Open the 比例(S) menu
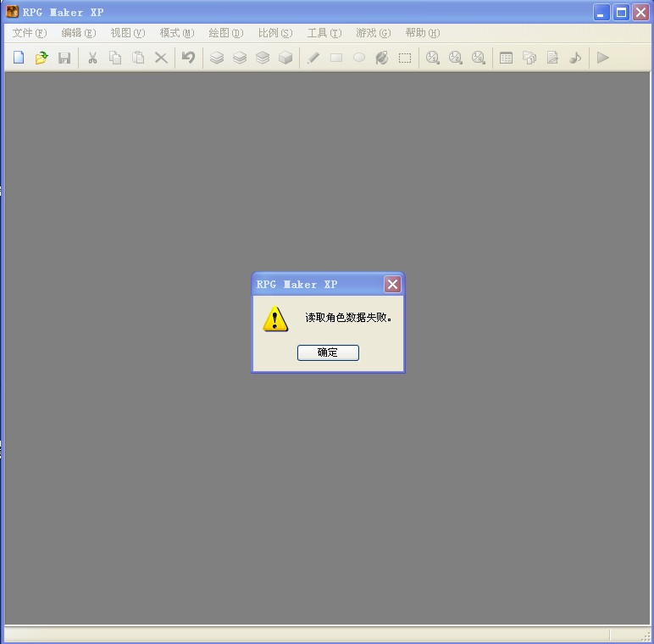This screenshot has height=644, width=654. point(275,33)
